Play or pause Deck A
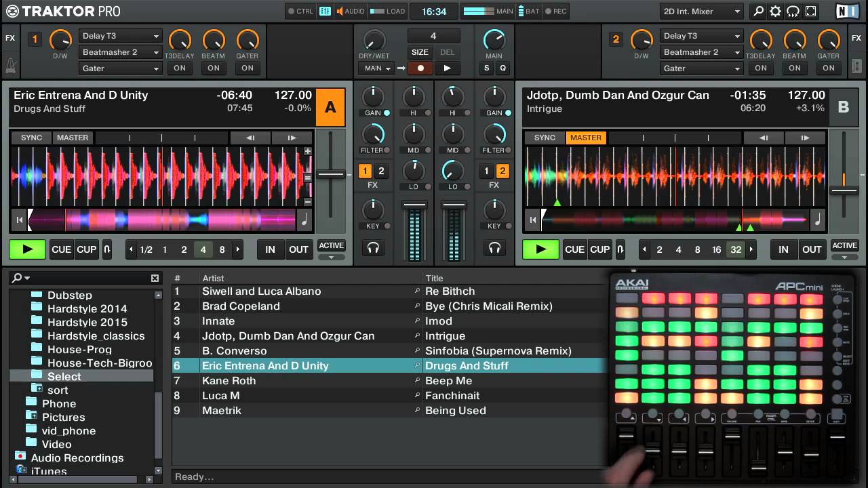This screenshot has width=868, height=488. 27,249
